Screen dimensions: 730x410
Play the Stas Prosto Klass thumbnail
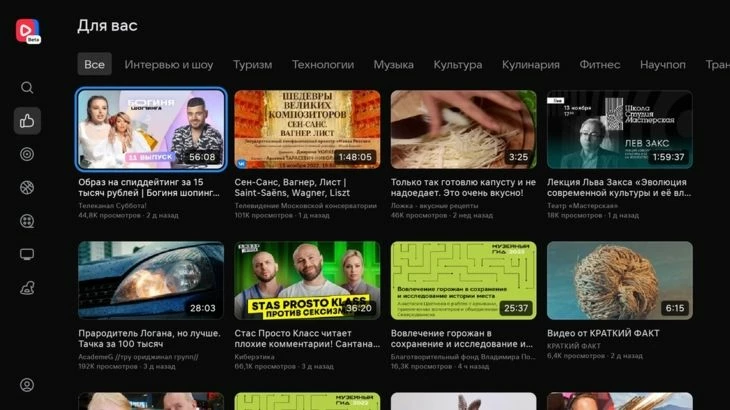click(307, 280)
